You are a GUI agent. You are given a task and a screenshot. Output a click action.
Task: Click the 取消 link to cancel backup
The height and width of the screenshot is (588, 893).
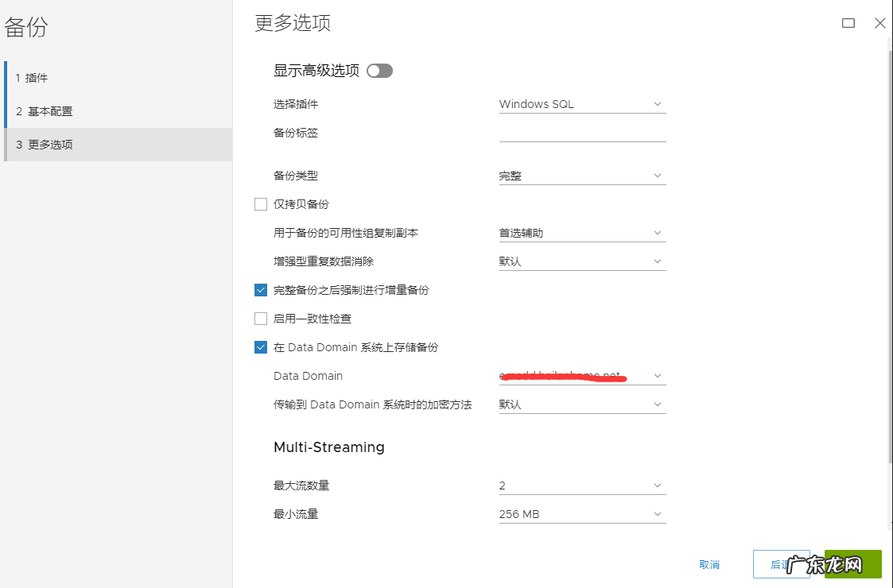click(x=709, y=564)
